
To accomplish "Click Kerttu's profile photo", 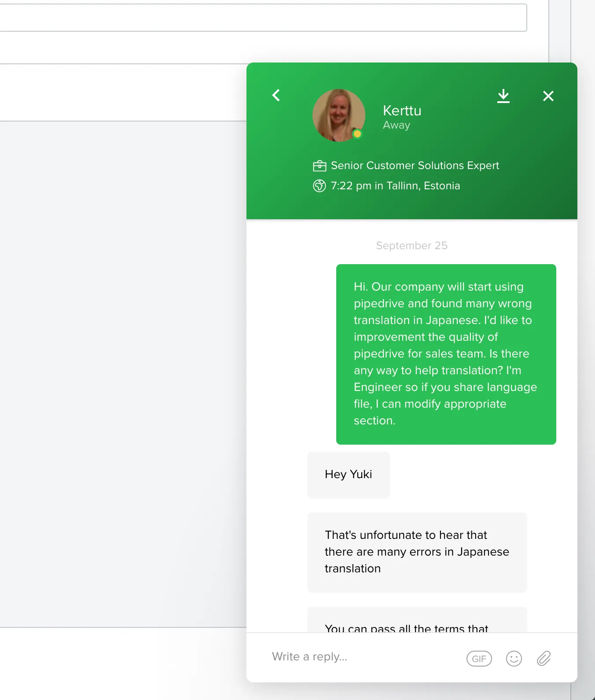I will (x=338, y=114).
